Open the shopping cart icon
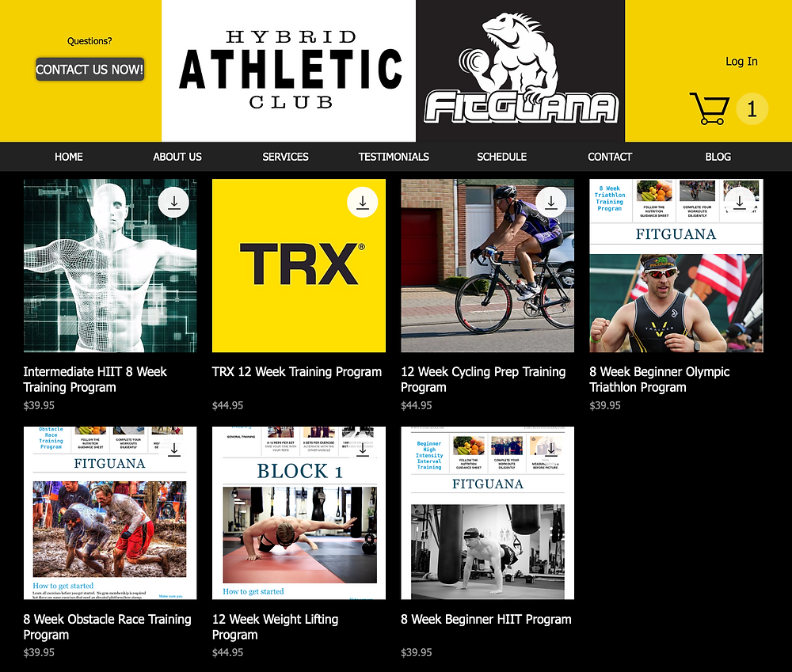Image resolution: width=792 pixels, height=672 pixels. 709,108
